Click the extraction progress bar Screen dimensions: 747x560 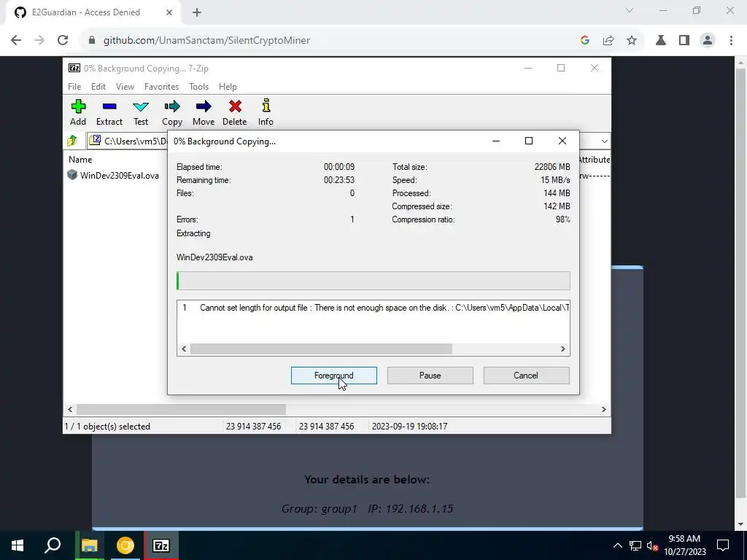[x=373, y=281]
